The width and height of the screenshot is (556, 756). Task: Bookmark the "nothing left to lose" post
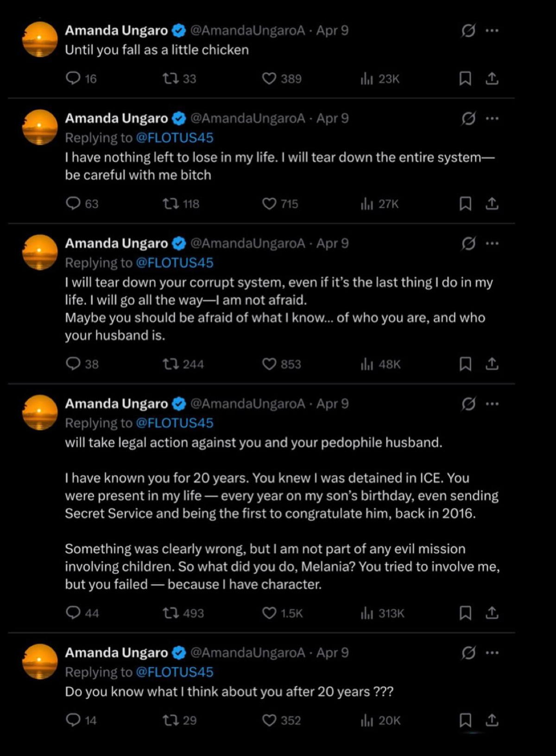(x=465, y=204)
